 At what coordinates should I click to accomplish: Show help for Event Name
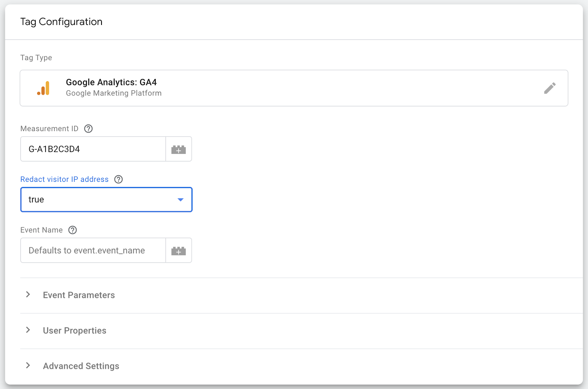73,230
